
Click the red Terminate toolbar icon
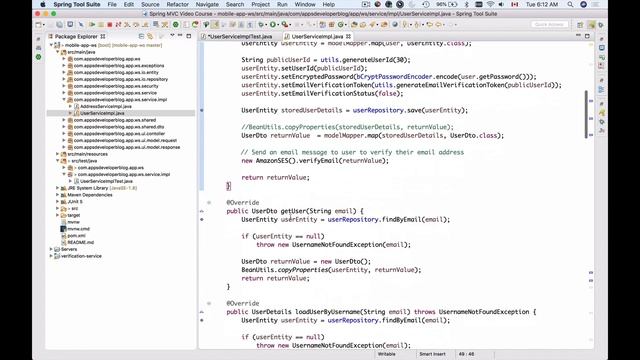(110, 24)
